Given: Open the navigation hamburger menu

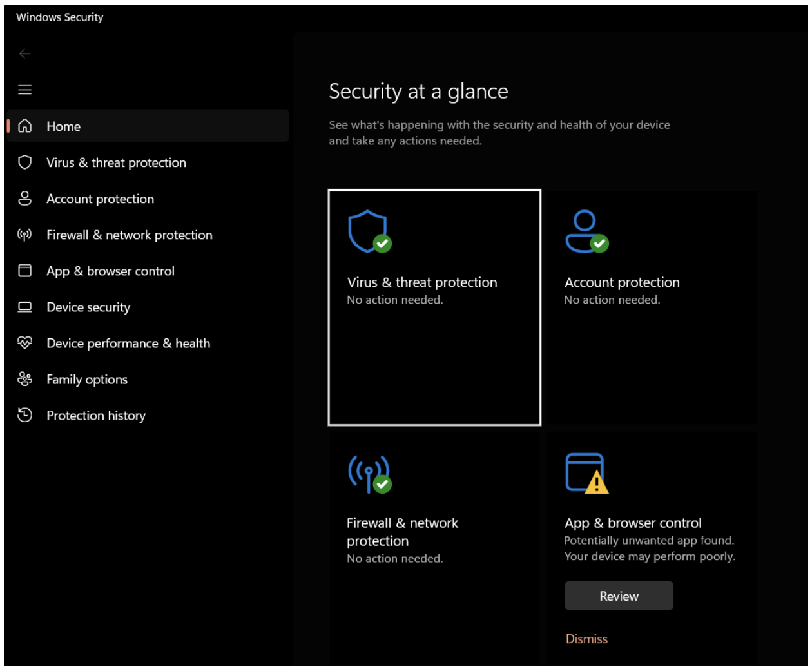Looking at the screenshot, I should coord(25,90).
